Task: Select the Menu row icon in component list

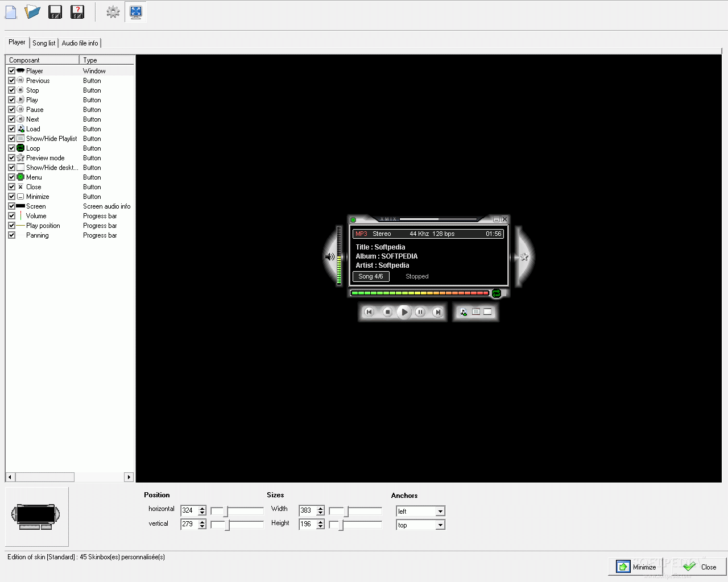Action: point(20,177)
